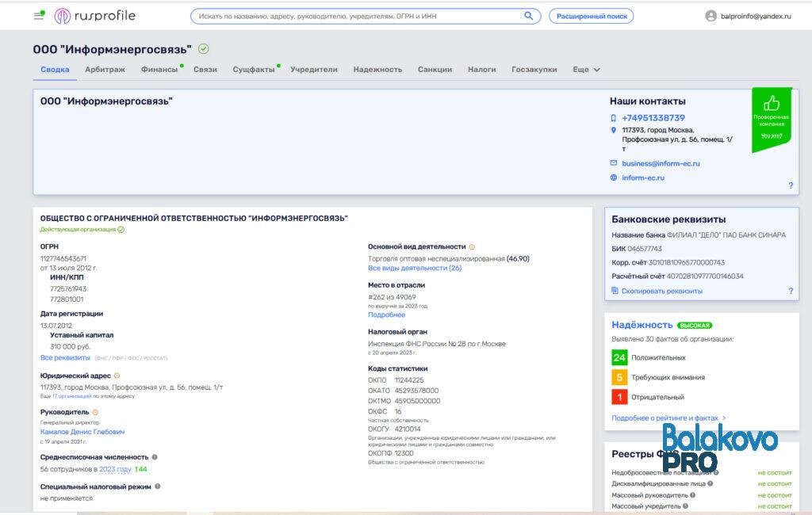
Task: Click the thumbs-up verified company badge
Action: 772,120
